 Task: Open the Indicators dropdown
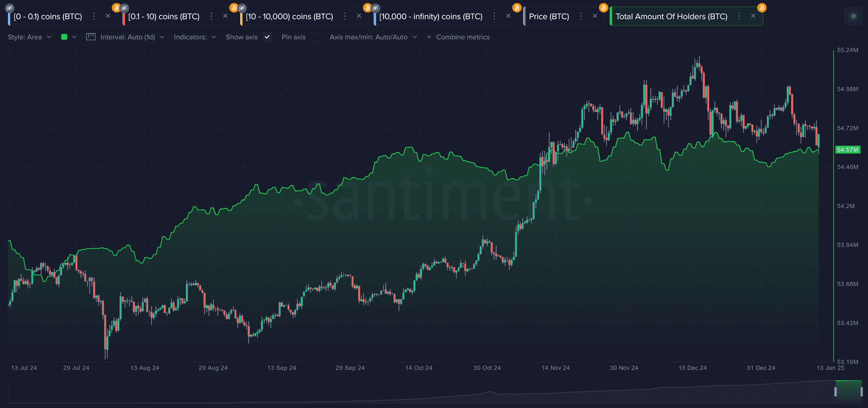pyautogui.click(x=194, y=37)
